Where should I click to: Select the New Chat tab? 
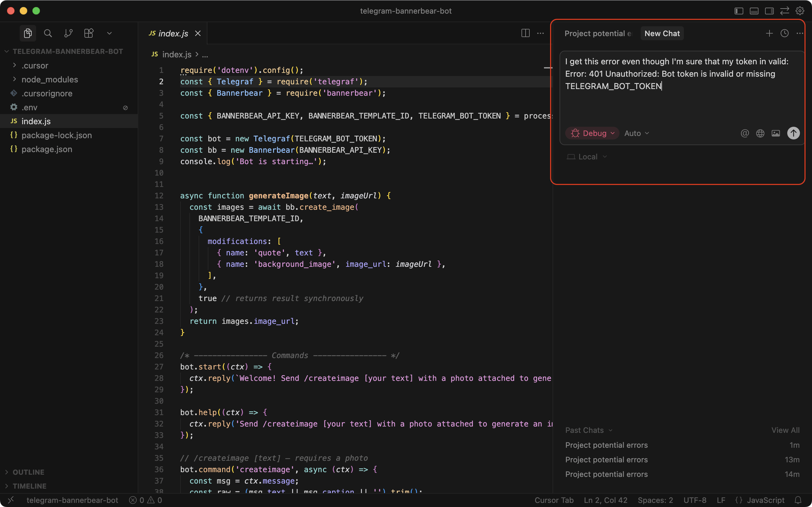(662, 33)
